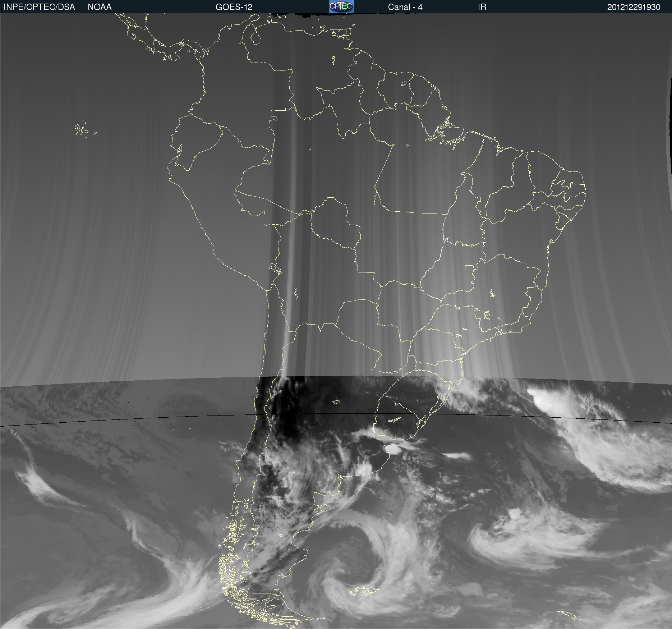Click the IR channel label
This screenshot has height=629, width=672.
(x=482, y=7)
